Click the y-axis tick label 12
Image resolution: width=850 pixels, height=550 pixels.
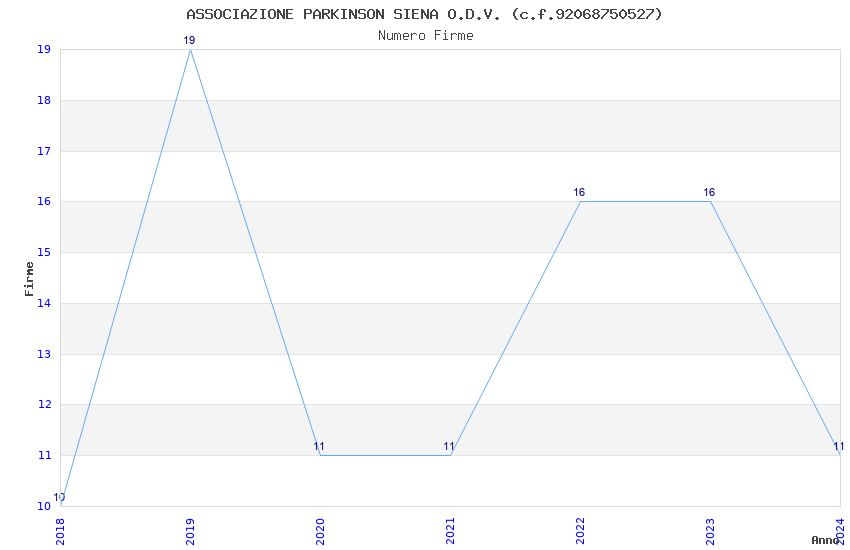click(x=44, y=405)
